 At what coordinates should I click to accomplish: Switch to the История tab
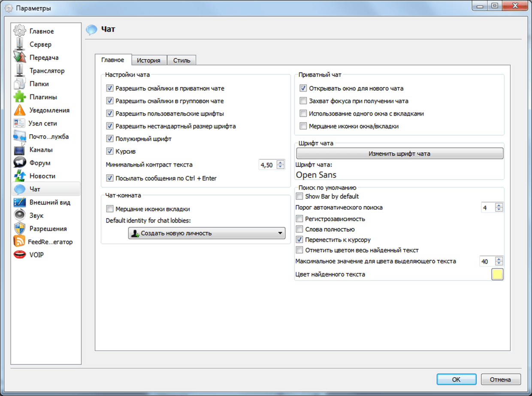pyautogui.click(x=148, y=61)
